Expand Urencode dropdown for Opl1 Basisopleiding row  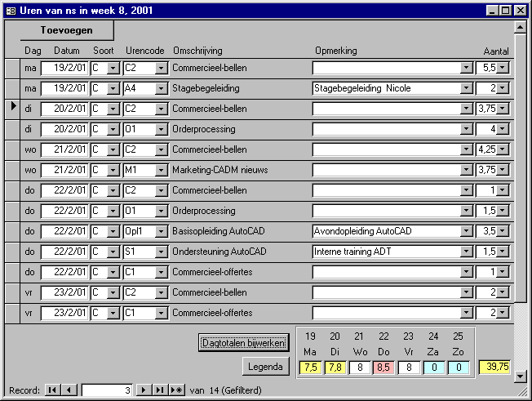coord(162,231)
